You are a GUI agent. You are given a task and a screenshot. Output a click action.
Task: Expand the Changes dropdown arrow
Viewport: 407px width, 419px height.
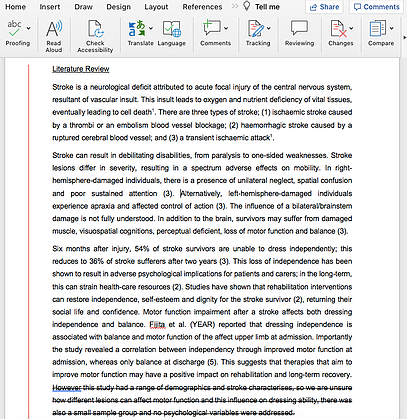pos(351,28)
